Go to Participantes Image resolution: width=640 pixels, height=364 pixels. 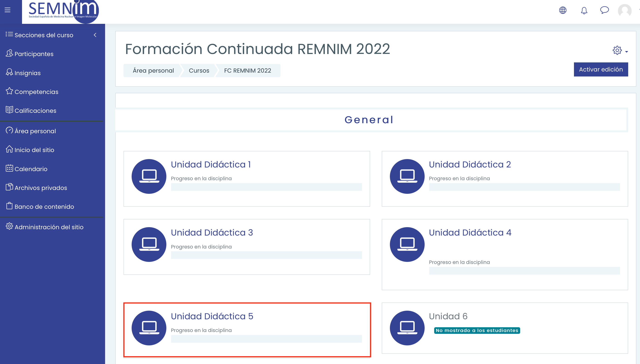34,54
